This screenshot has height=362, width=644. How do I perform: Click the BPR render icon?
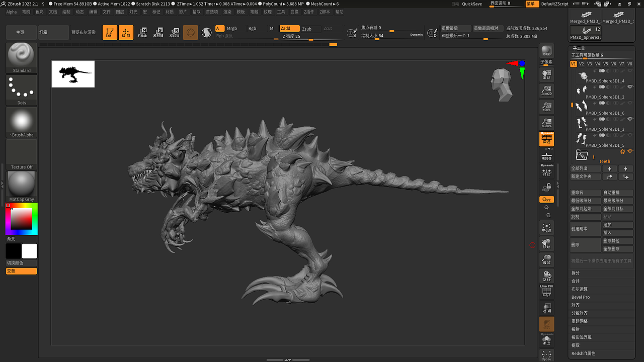pyautogui.click(x=546, y=51)
